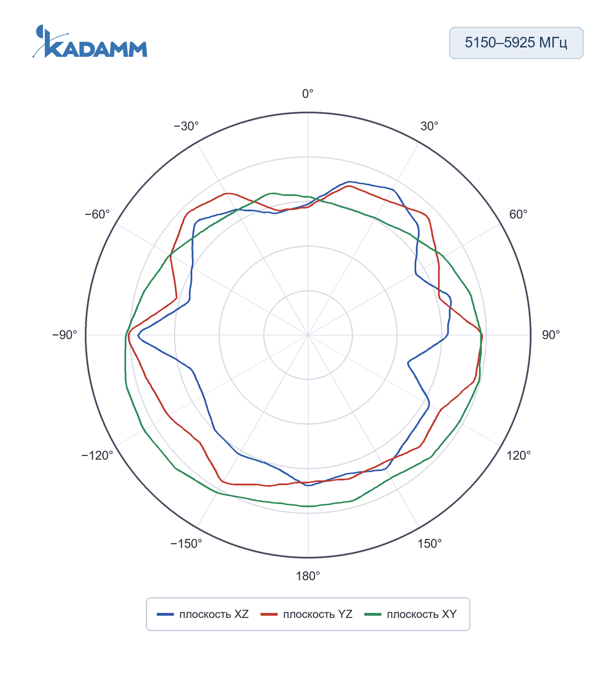Image resolution: width=616 pixels, height=676 pixels.
Task: Click the blue XZ legend line swatch
Action: (x=166, y=615)
